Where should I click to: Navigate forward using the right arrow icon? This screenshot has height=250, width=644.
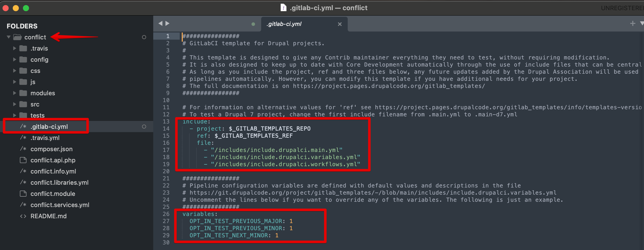coord(167,23)
